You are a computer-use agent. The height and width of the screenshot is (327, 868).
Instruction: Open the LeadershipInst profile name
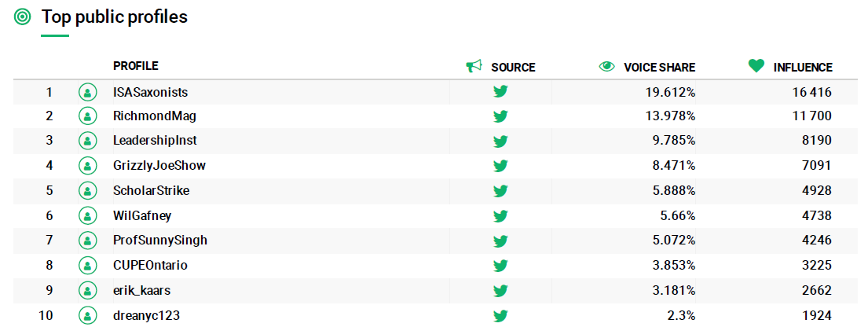click(x=155, y=141)
